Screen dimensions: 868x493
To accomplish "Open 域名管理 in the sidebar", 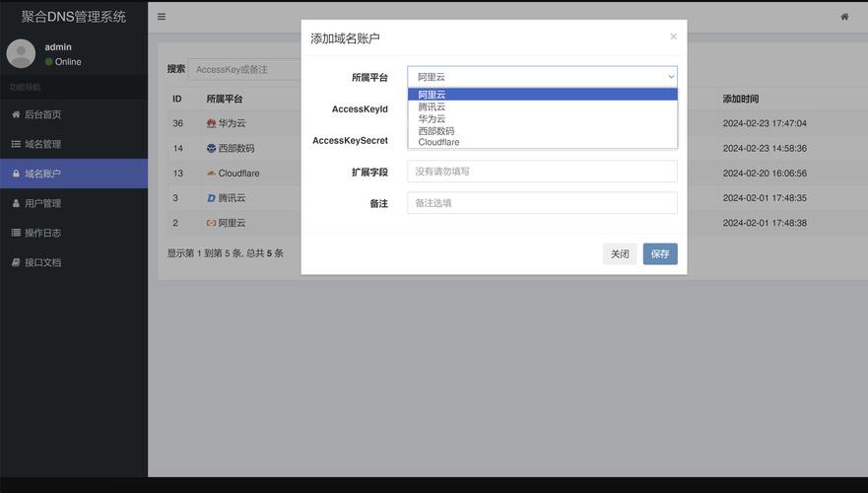I will 42,144.
